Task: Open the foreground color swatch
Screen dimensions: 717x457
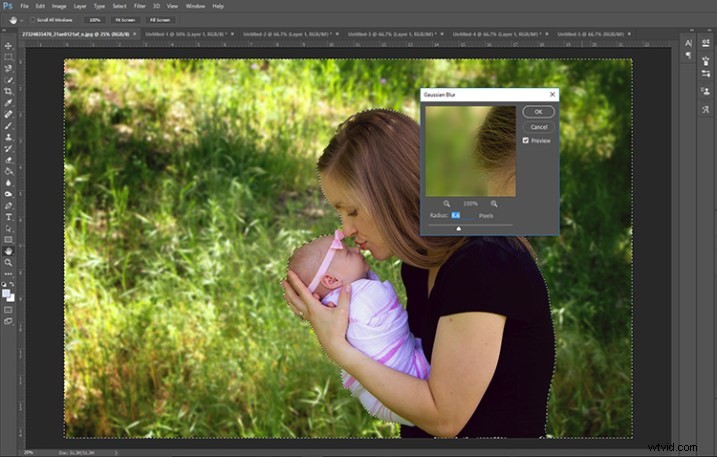Action: point(6,294)
